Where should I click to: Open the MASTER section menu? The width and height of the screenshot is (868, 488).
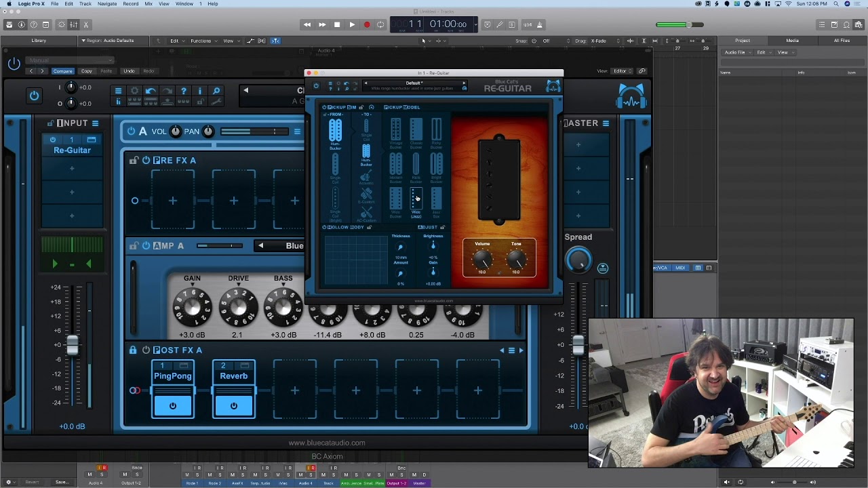click(x=606, y=123)
